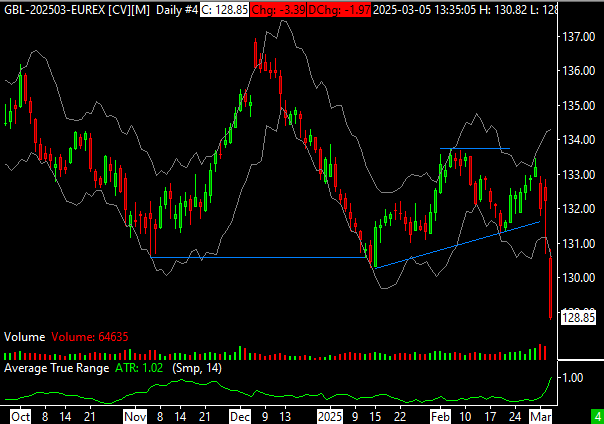Image resolution: width=604 pixels, height=424 pixels.
Task: Click the red Chg: -3.39 field
Action: (x=278, y=10)
